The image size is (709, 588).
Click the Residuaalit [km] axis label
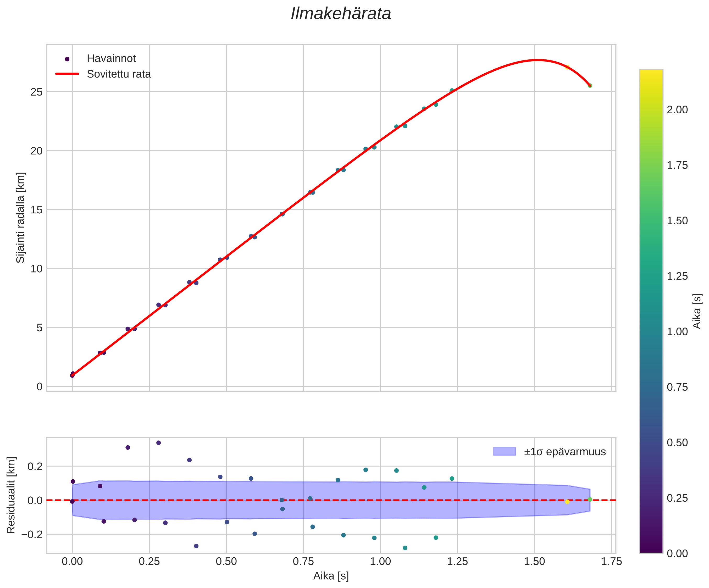tap(11, 495)
